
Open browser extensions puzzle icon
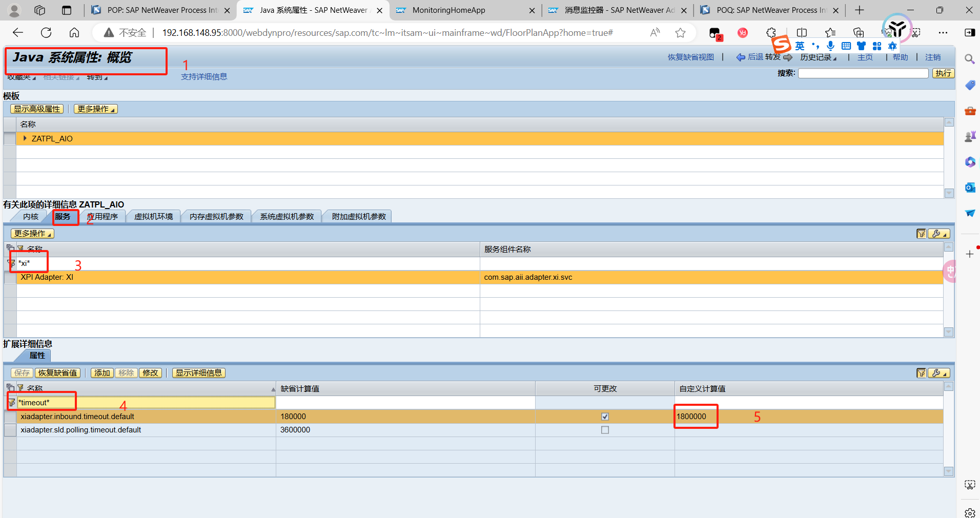(771, 33)
